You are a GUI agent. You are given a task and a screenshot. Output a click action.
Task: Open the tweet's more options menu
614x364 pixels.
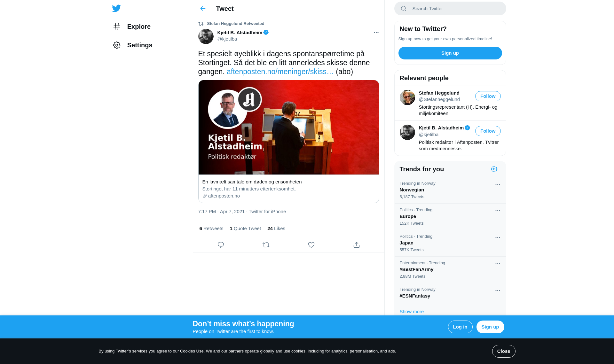coord(376,33)
